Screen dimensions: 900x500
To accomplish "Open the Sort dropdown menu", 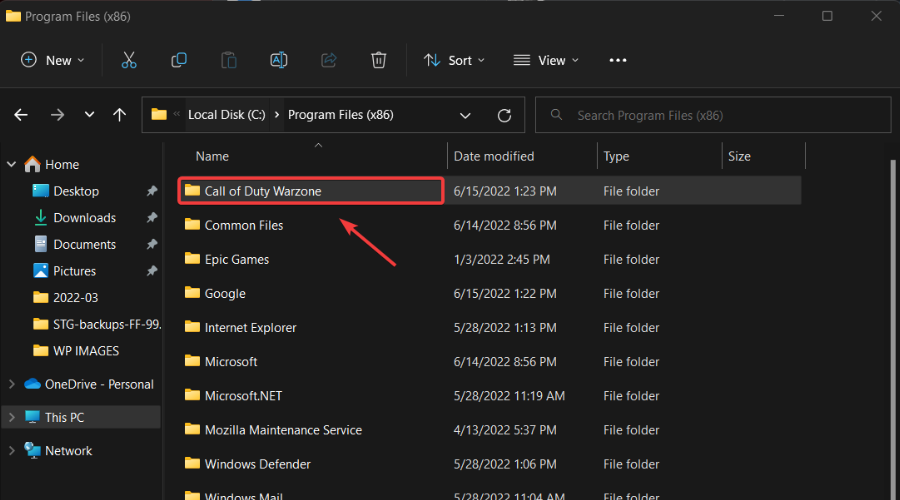I will pos(455,60).
